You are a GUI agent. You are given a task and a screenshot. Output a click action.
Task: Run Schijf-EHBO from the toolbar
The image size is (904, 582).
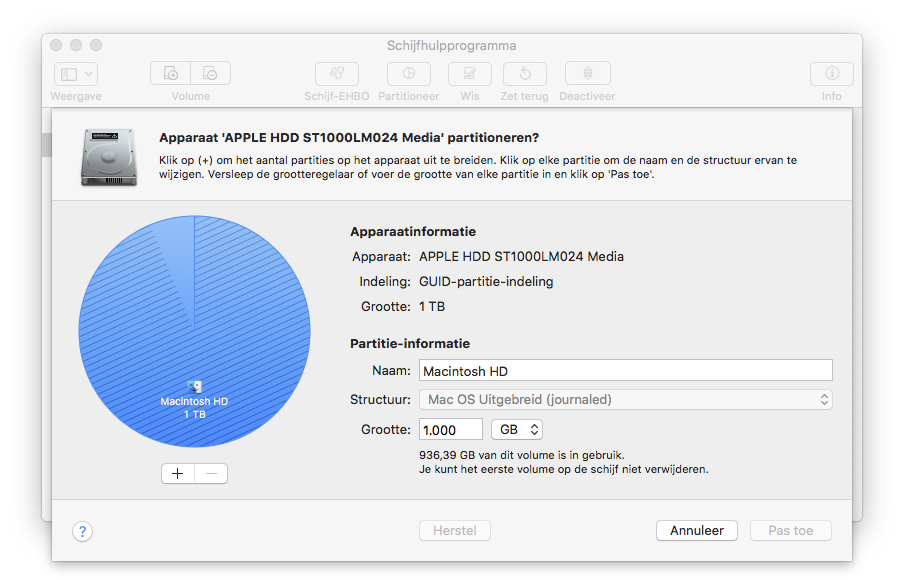point(337,73)
